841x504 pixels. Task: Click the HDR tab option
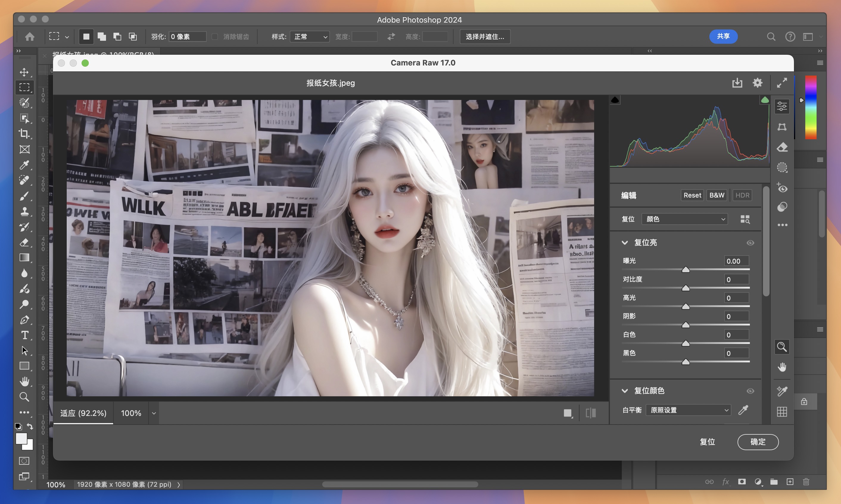[742, 195]
